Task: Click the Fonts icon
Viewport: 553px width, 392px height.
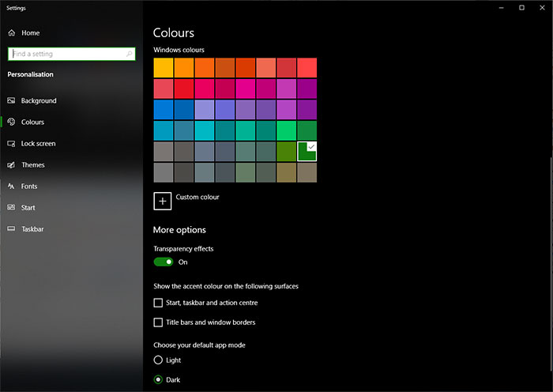Action: point(11,187)
